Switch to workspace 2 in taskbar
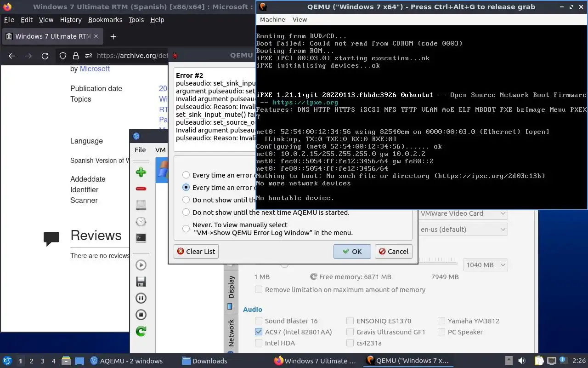 [31, 361]
